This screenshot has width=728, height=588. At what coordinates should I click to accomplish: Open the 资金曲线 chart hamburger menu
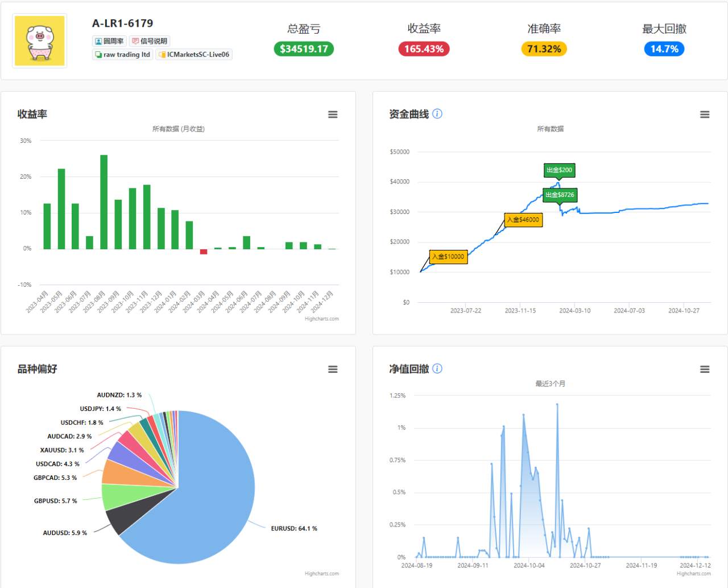click(705, 114)
